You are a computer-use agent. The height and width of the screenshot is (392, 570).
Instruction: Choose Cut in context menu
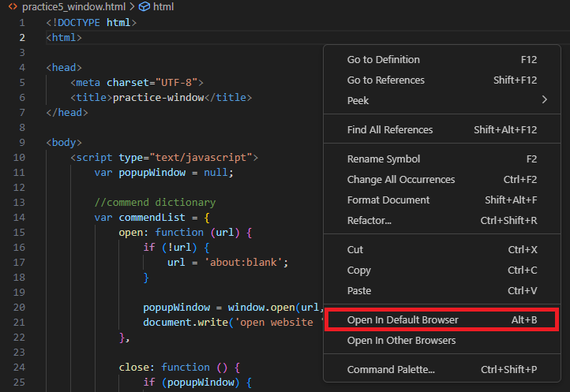click(441, 249)
